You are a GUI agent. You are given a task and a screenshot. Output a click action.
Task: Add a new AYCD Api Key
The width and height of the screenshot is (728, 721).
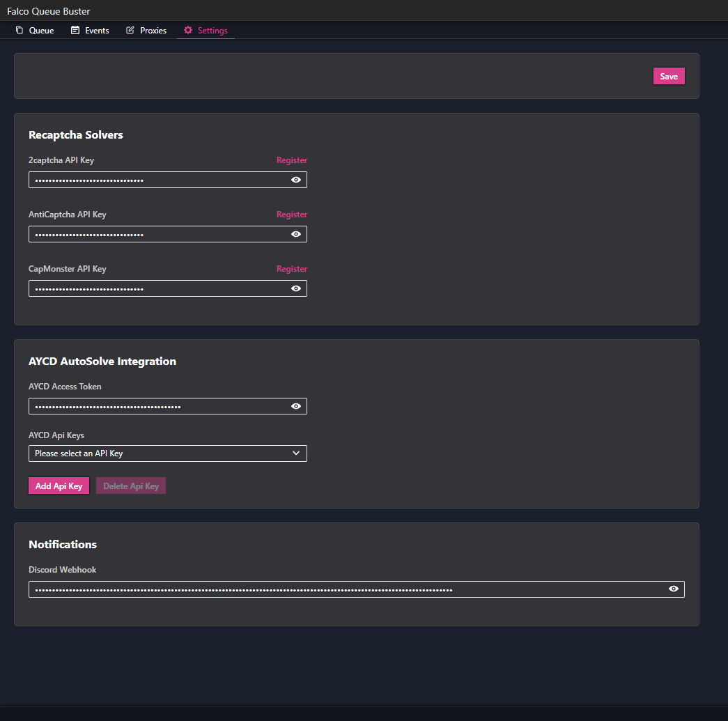point(59,486)
